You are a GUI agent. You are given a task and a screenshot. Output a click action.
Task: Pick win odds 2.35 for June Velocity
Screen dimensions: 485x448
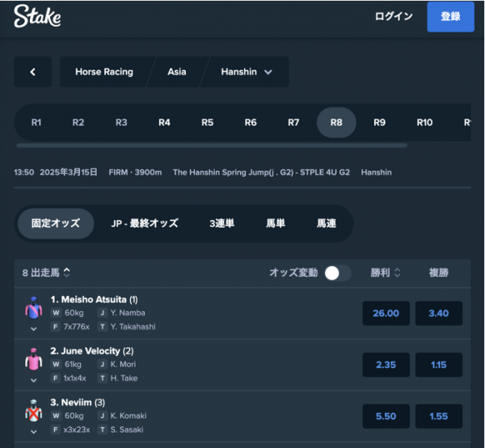pyautogui.click(x=386, y=365)
